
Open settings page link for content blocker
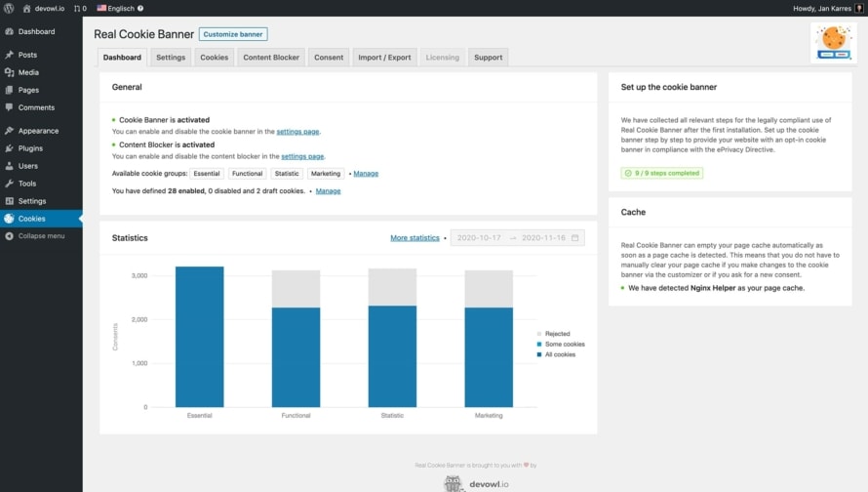[x=302, y=157]
